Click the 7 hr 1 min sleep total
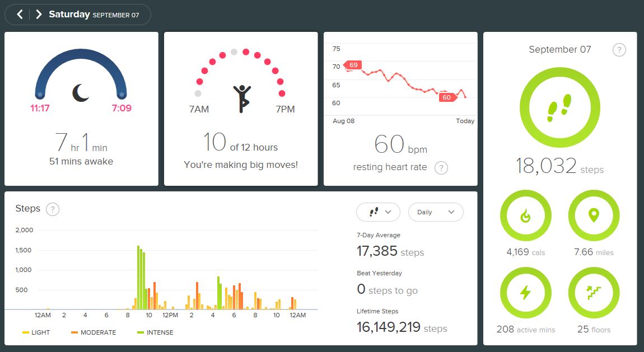 (x=81, y=142)
